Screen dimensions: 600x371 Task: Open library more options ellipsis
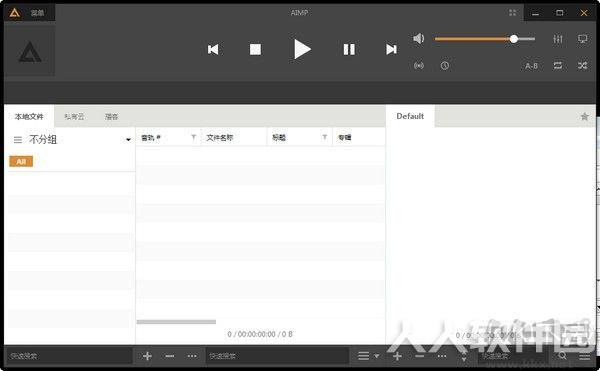click(192, 356)
